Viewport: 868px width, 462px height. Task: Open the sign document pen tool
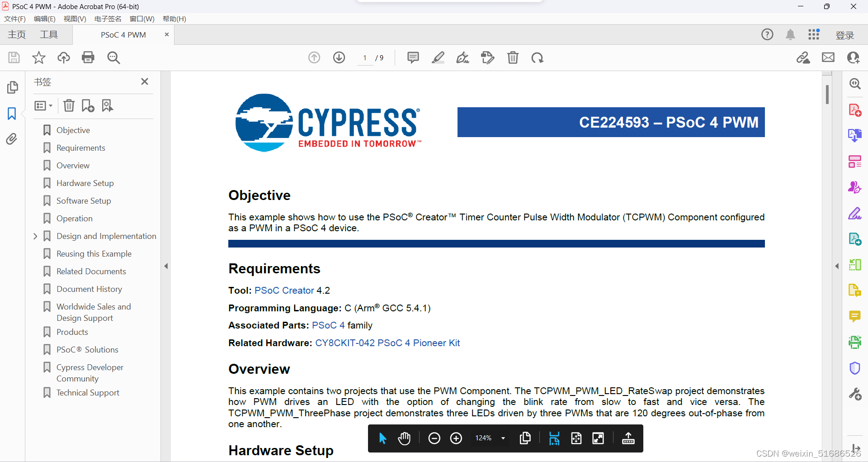point(463,57)
